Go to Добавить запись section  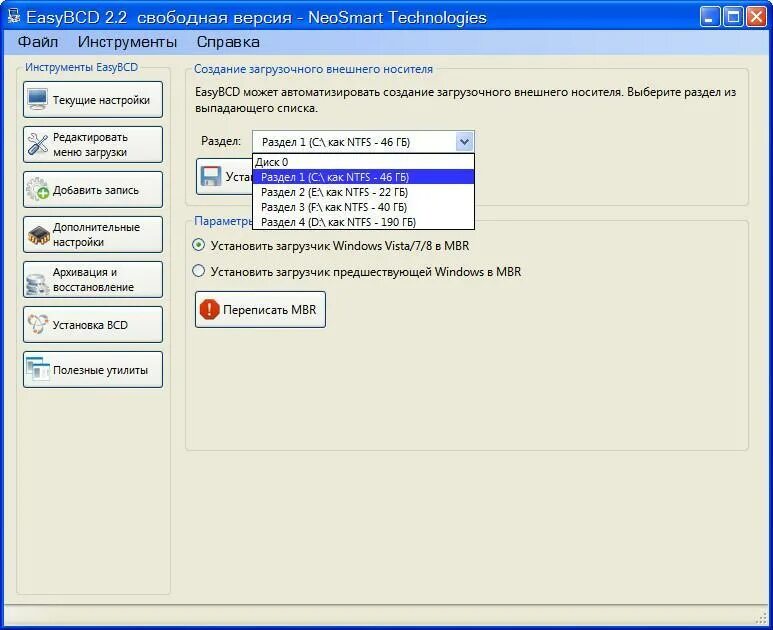tap(93, 189)
